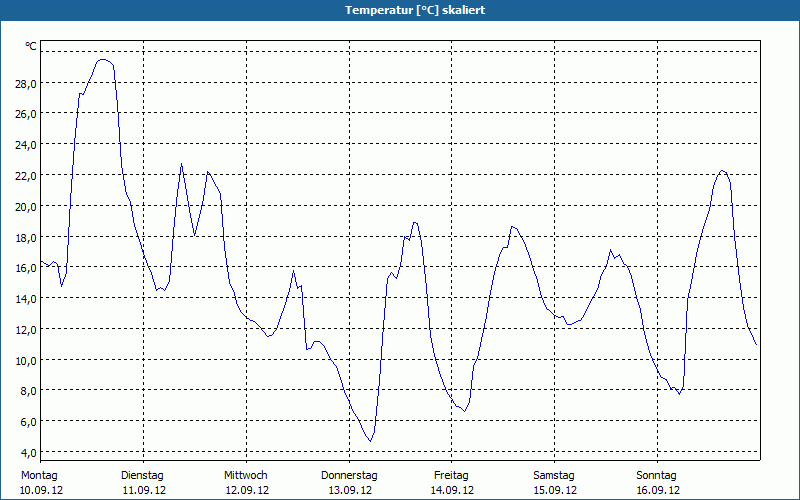Click the 28,0 axis label

26,84
